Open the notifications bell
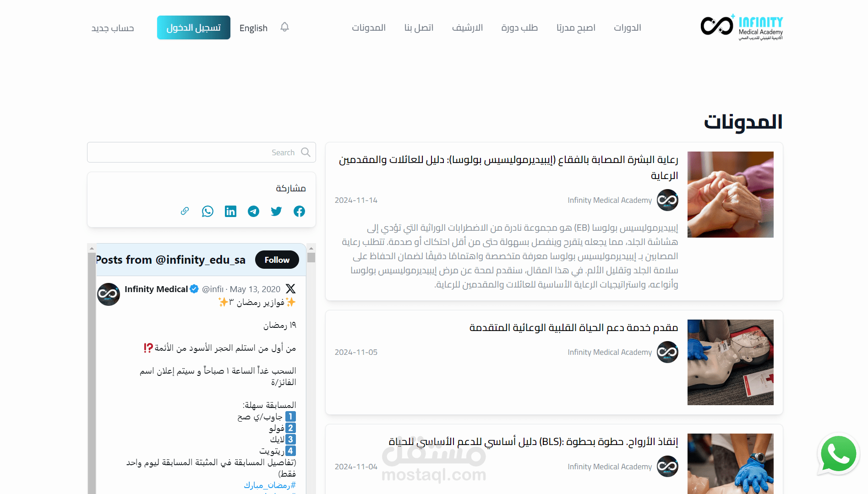868x494 pixels. click(x=284, y=27)
